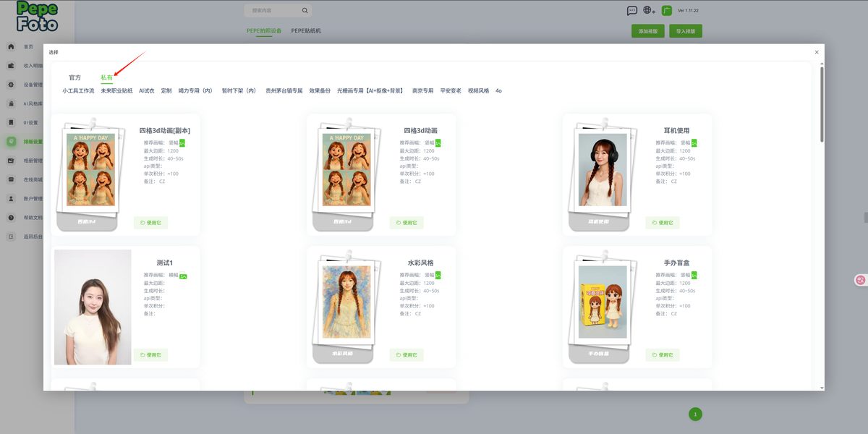Image resolution: width=868 pixels, height=434 pixels.
Task: Open the 四格3d动画[副本] photo thumbnail
Action: tap(91, 170)
